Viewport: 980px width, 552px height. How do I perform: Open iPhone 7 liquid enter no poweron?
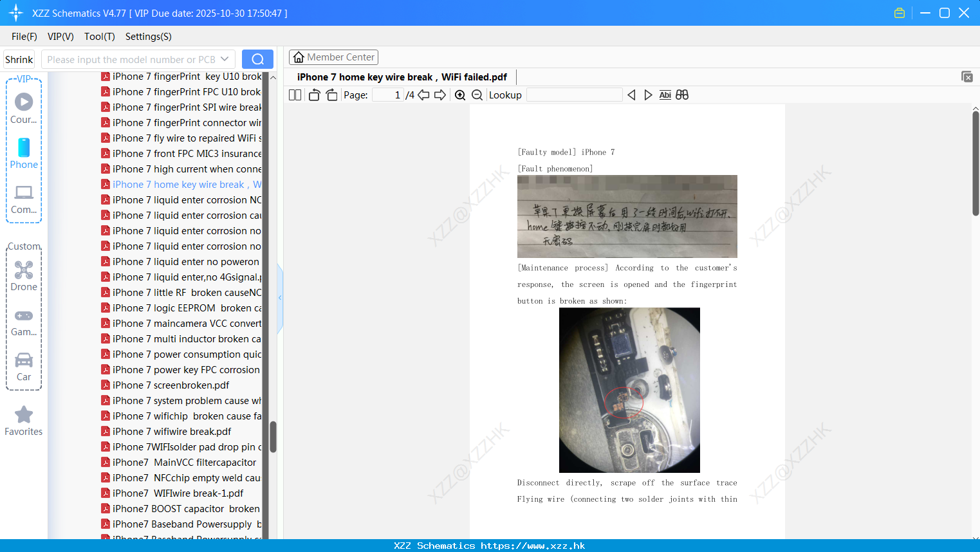pyautogui.click(x=180, y=262)
